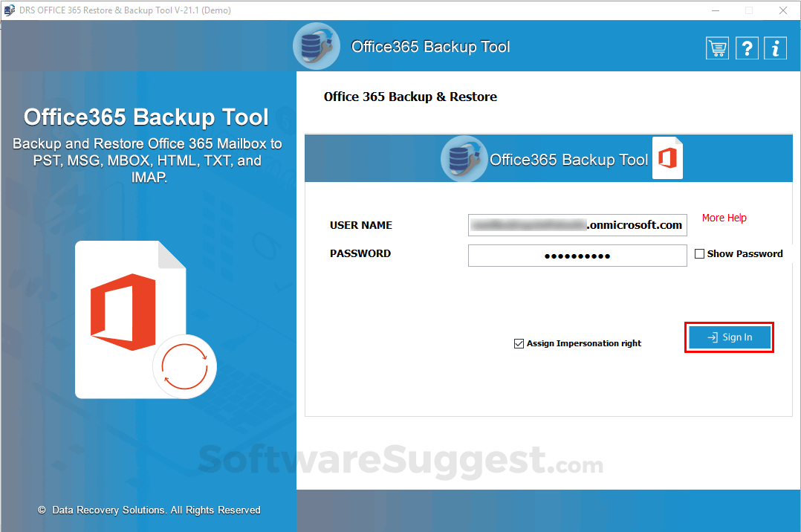Uncheck Assign Impersonation right

(519, 343)
